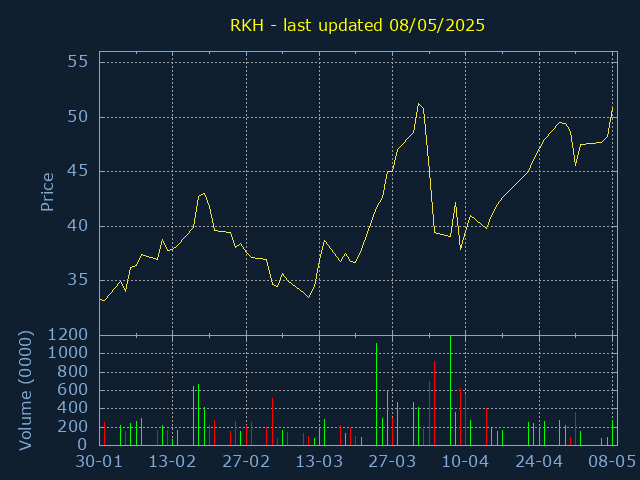Click the price tick label 35
Screen dimensions: 640x480
coord(78,280)
